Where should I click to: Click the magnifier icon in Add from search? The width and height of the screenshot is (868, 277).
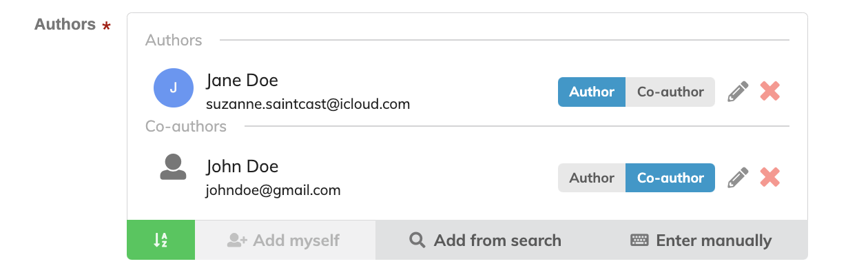coord(417,240)
